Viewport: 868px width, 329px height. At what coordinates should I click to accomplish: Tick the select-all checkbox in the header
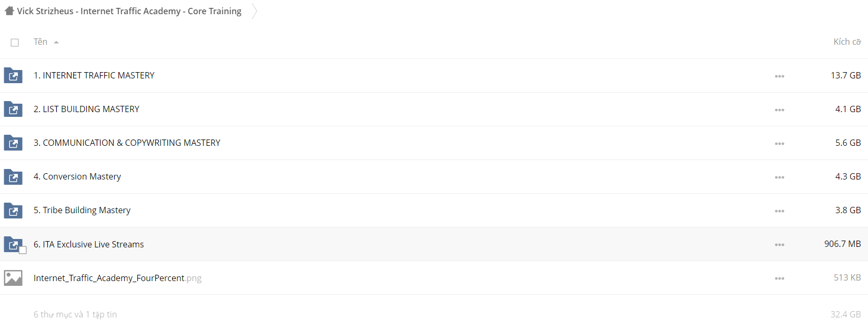[15, 43]
